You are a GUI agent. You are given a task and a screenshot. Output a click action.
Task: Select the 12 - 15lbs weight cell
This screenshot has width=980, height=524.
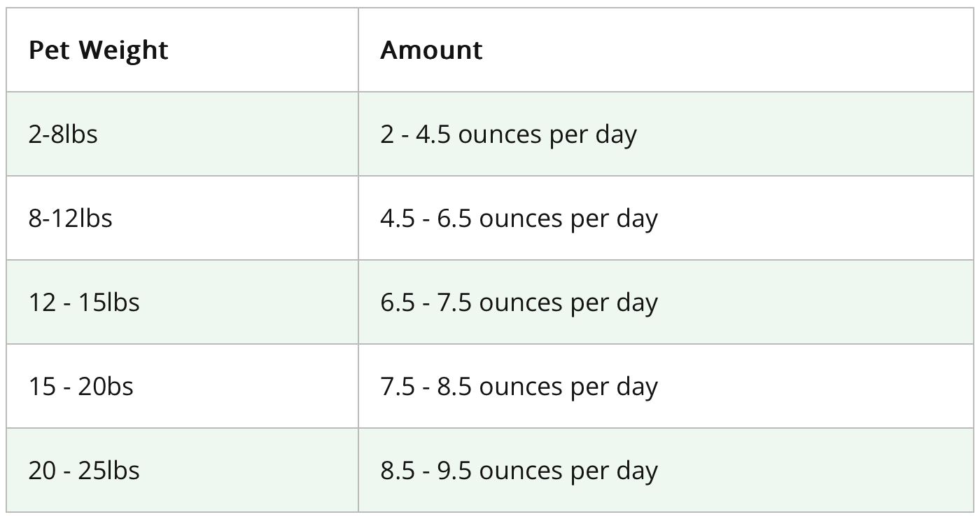[x=84, y=302]
